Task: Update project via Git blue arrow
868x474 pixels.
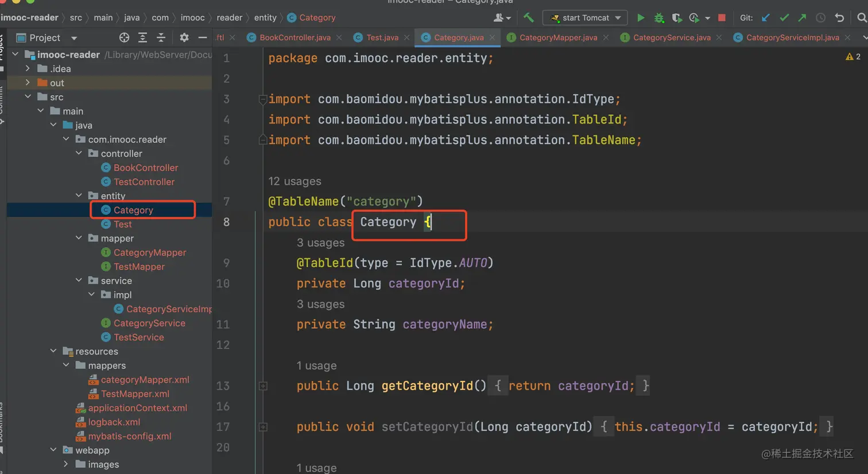Action: click(766, 18)
